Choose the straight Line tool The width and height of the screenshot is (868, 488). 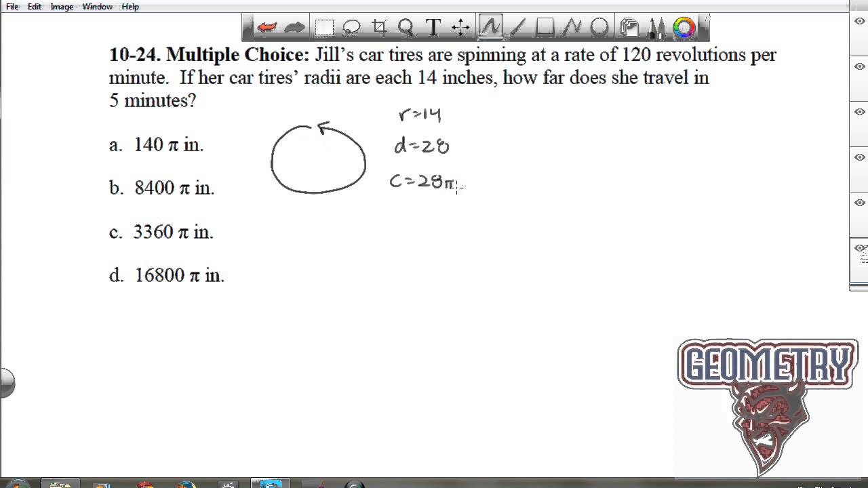pyautogui.click(x=517, y=28)
